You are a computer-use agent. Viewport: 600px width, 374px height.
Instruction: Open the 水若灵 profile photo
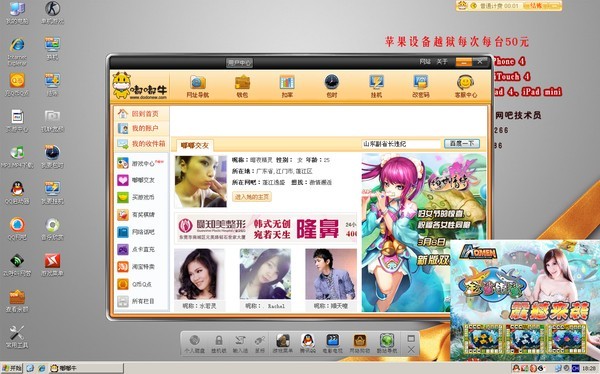pos(199,274)
